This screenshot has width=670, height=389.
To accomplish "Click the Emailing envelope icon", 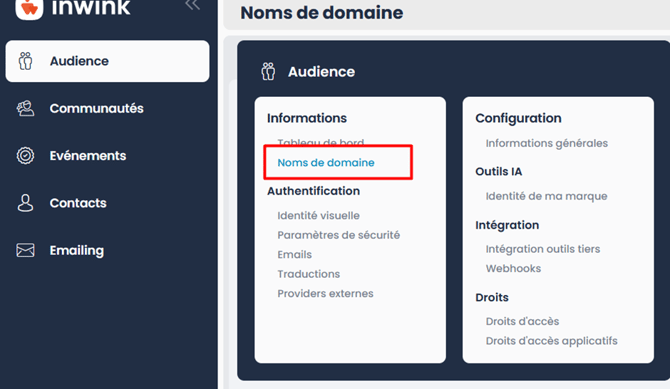I will pyautogui.click(x=25, y=250).
